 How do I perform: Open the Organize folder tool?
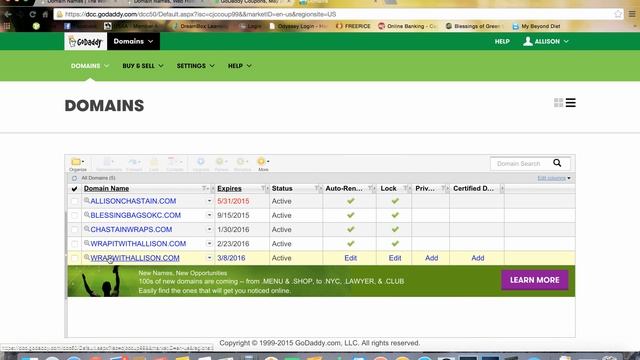coord(77,164)
